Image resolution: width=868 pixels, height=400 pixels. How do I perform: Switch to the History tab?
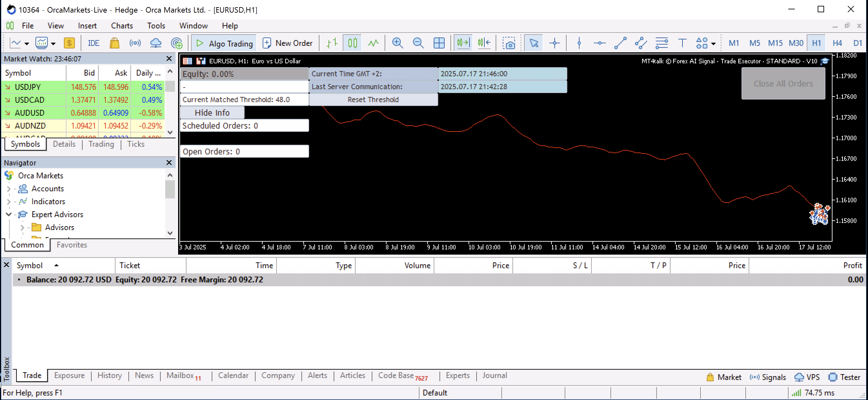click(109, 375)
